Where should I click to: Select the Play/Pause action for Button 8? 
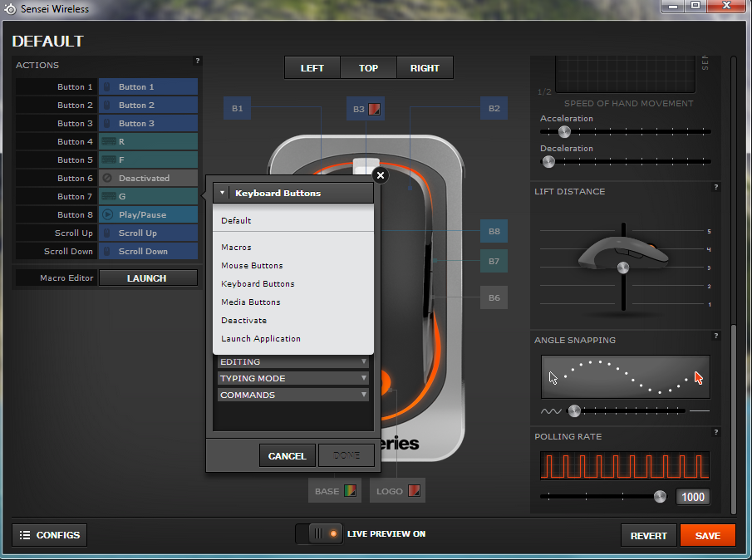coord(148,215)
